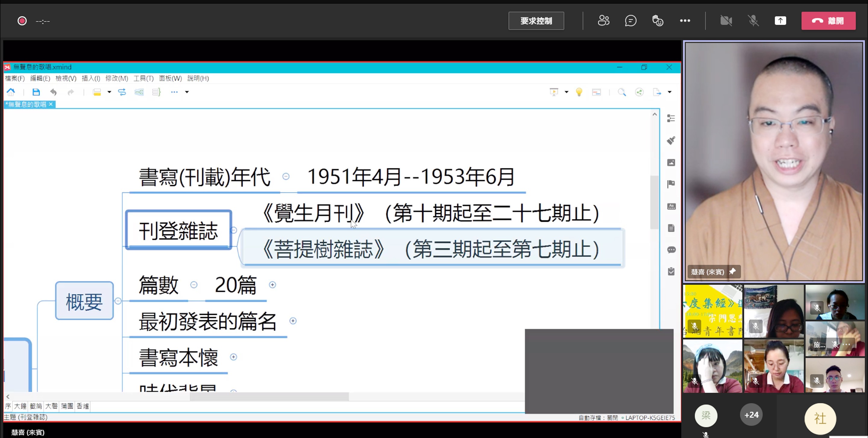Viewport: 868px width, 438px height.
Task: Close the *無聲息的歌唱 document tab
Action: tap(51, 104)
